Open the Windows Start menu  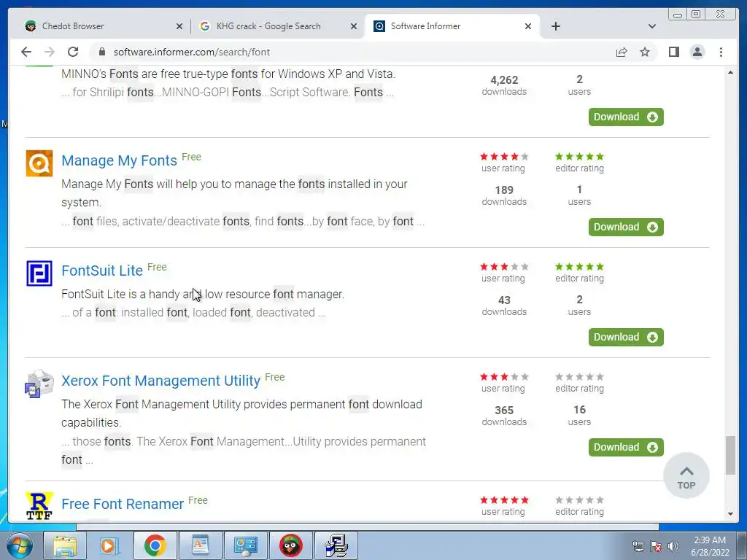coord(18,545)
